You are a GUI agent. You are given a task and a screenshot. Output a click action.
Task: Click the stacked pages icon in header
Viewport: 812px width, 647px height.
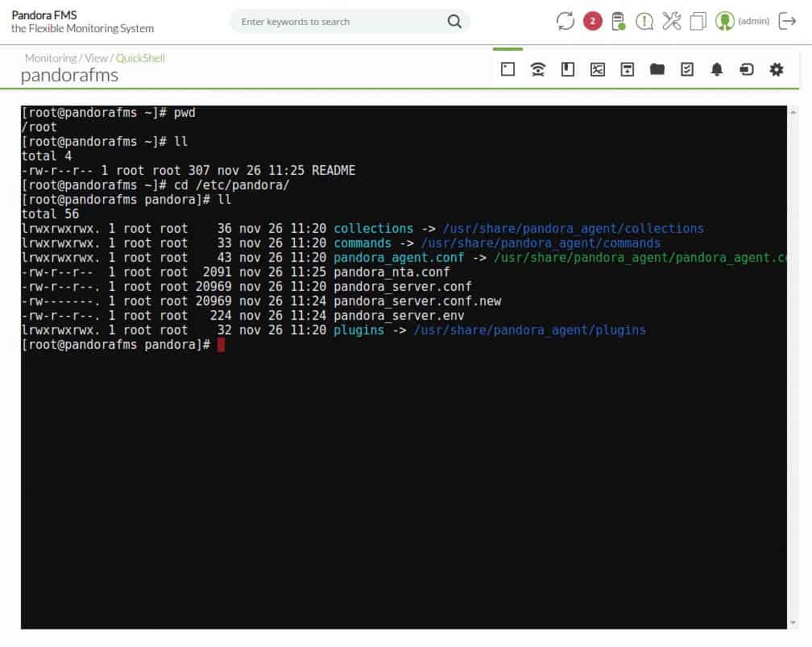[x=698, y=21]
